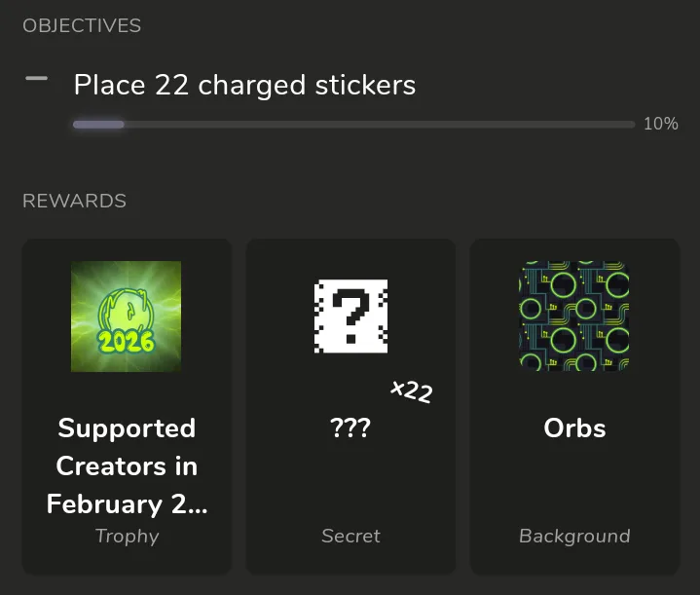
Task: Click the unfilled track of the progress bar
Action: tap(380, 125)
